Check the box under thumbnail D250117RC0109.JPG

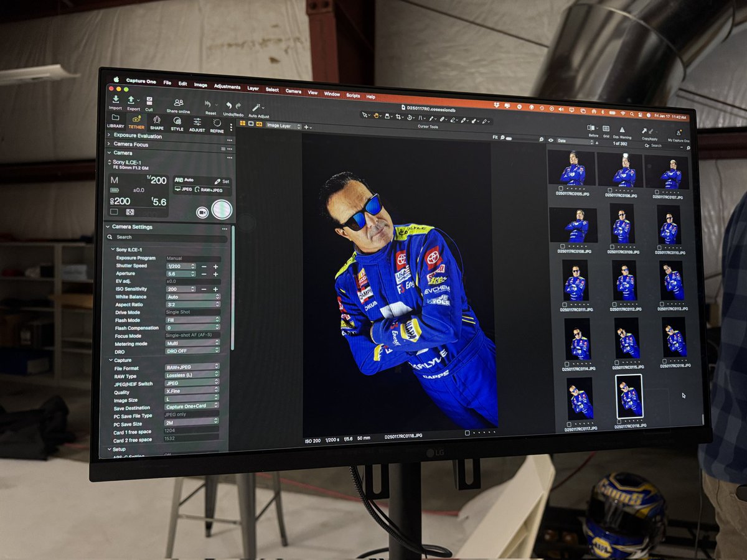[x=612, y=246]
